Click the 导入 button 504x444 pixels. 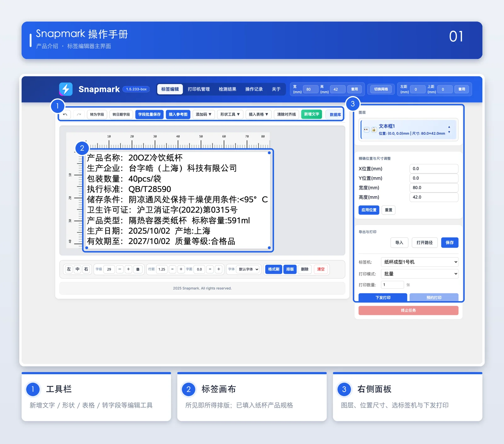(x=399, y=243)
